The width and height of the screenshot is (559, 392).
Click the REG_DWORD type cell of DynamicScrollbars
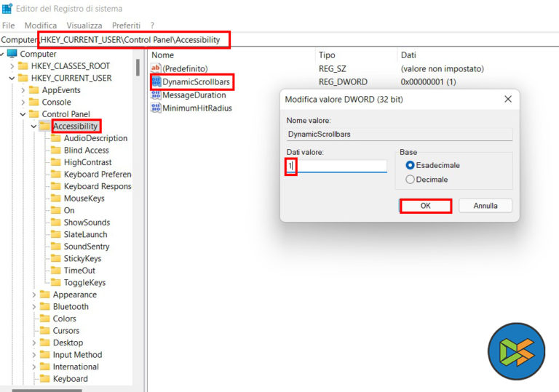pos(343,82)
